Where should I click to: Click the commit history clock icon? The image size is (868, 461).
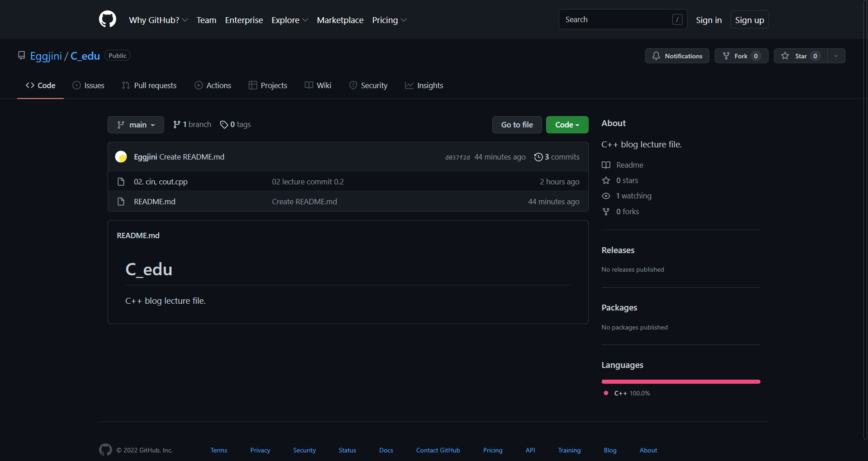click(538, 157)
